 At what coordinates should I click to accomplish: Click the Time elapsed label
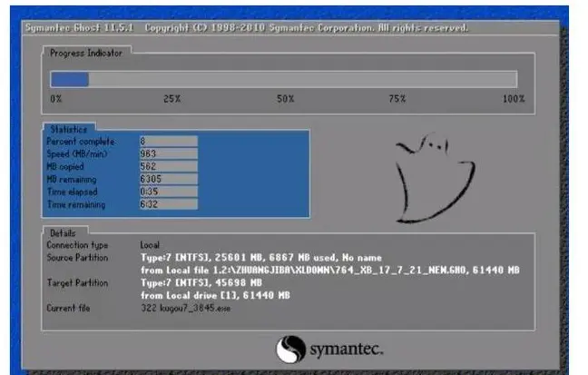(72, 192)
